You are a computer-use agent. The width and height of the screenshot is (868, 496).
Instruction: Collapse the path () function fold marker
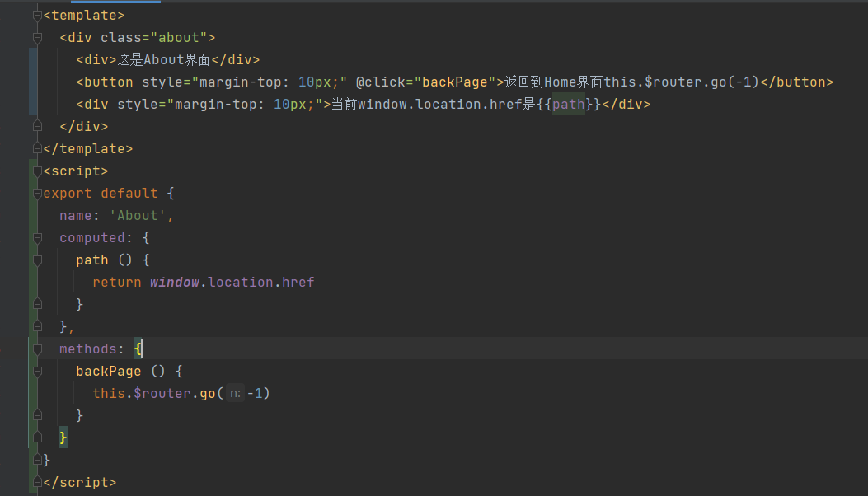[x=37, y=260]
